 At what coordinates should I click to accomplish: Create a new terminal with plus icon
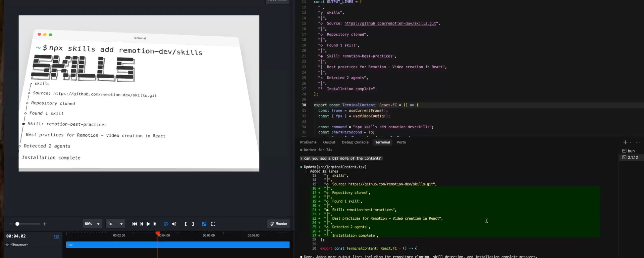(625, 142)
